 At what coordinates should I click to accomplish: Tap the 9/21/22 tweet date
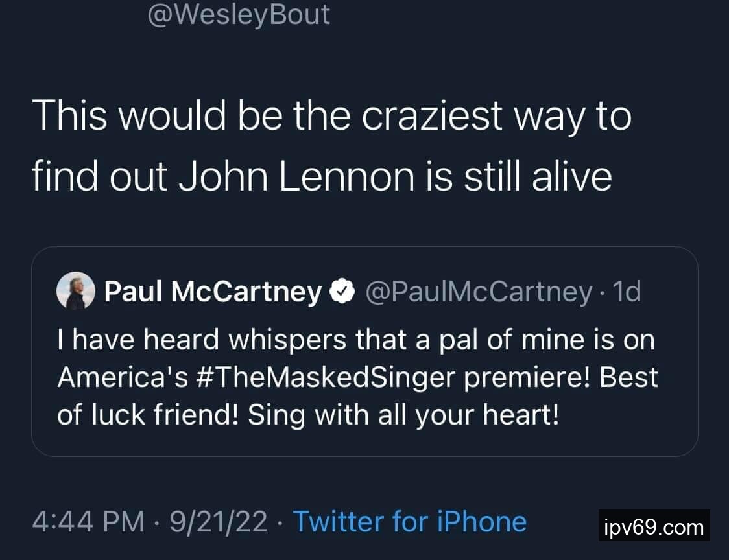click(219, 522)
